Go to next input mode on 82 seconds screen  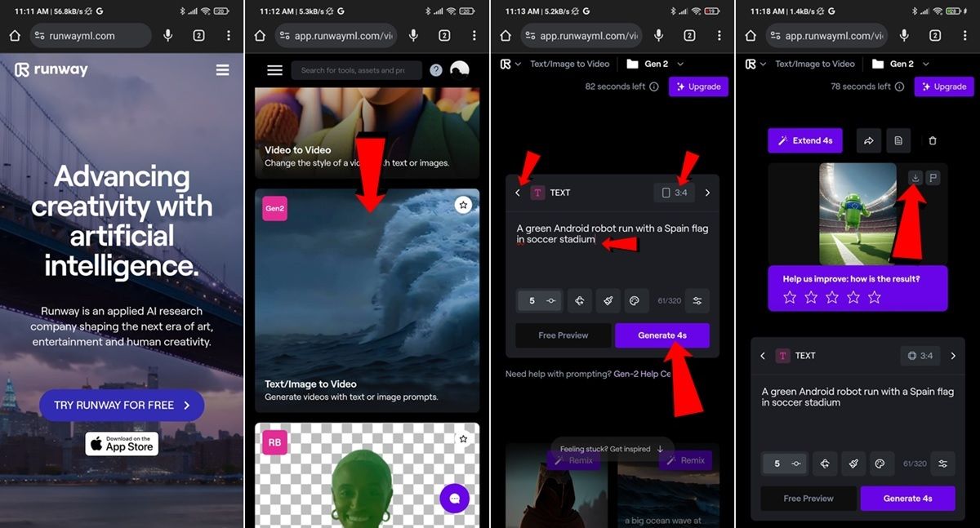pos(707,193)
